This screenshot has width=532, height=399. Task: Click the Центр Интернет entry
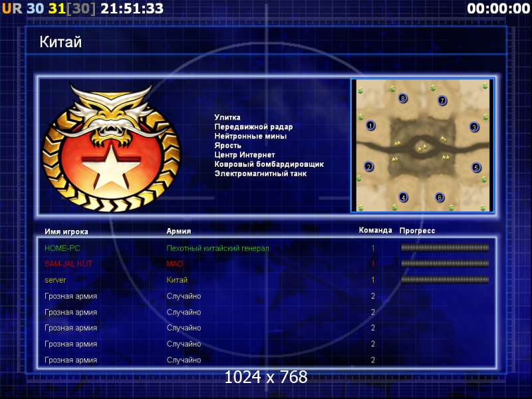[x=245, y=155]
